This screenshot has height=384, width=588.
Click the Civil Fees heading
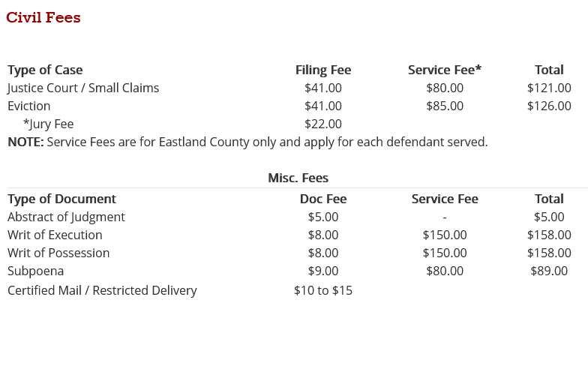[x=43, y=17]
